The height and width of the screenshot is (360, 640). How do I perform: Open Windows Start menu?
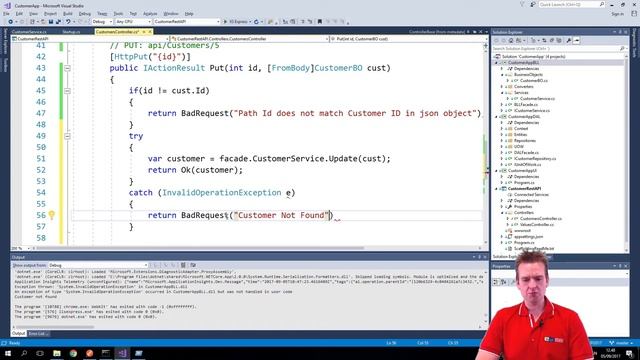pos(8,353)
